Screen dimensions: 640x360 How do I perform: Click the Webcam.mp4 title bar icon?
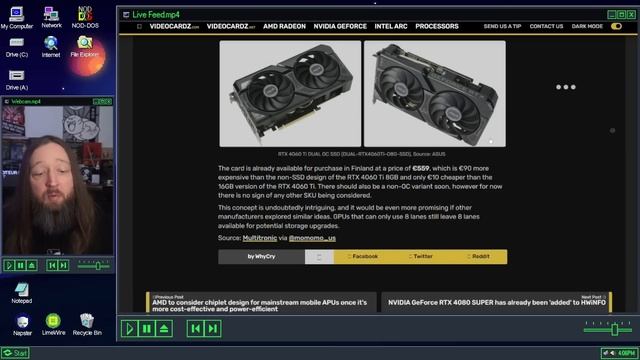tap(7, 101)
